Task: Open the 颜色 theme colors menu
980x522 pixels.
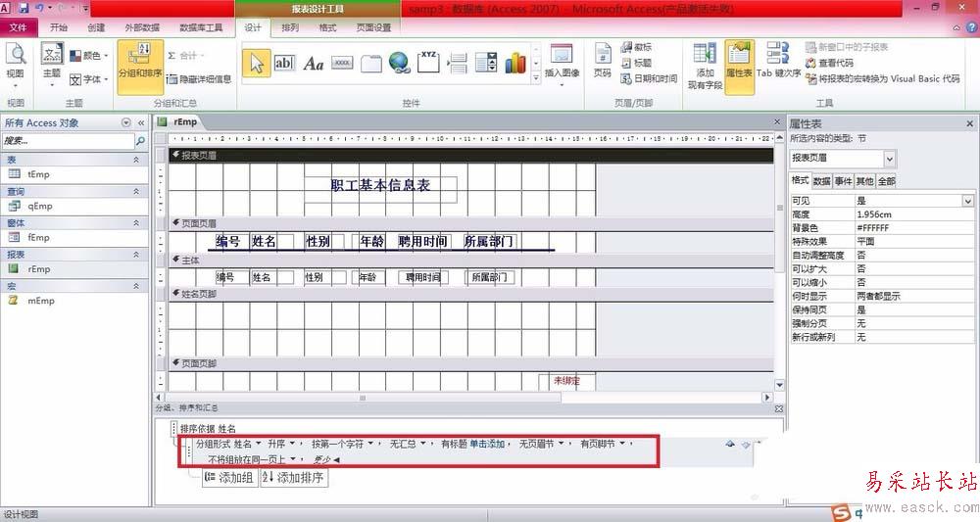Action: (x=89, y=56)
